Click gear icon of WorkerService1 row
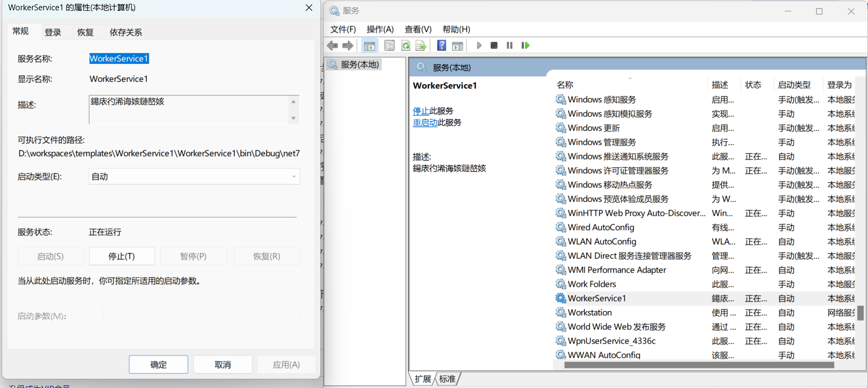This screenshot has width=868, height=388. pyautogui.click(x=561, y=298)
